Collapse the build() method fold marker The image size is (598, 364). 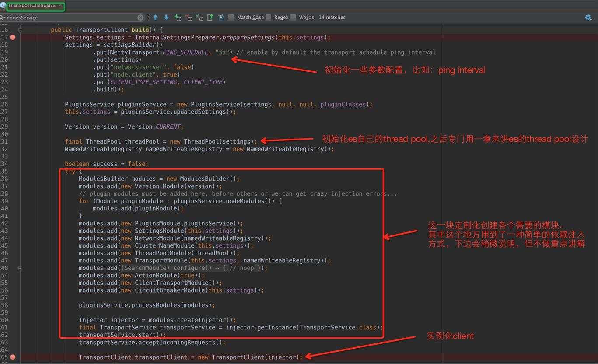(x=20, y=30)
